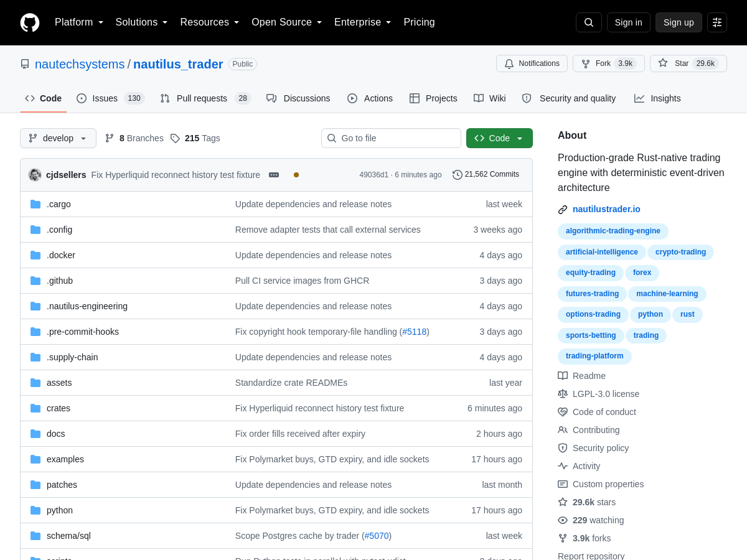This screenshot has height=560, width=747.
Task: Click the Sign in button
Action: tap(629, 22)
